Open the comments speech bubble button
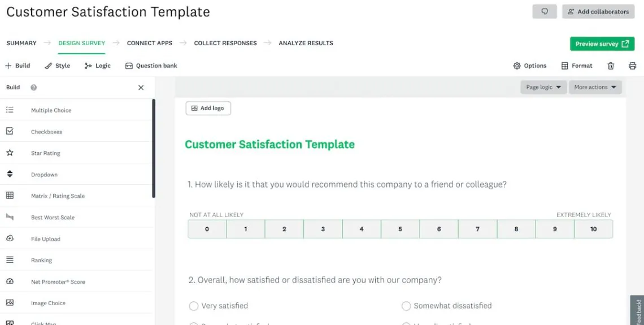The image size is (644, 325). pyautogui.click(x=545, y=11)
